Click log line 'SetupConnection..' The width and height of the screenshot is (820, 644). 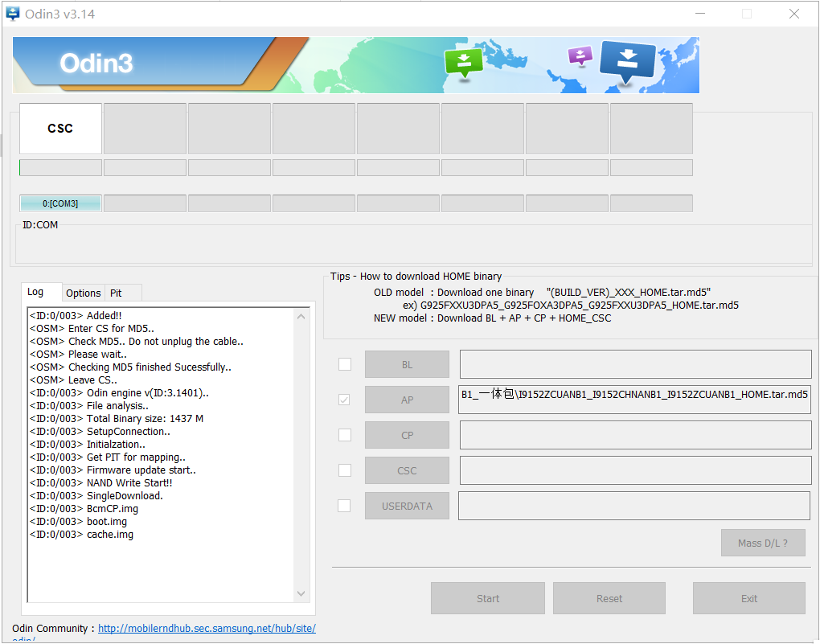click(x=100, y=432)
